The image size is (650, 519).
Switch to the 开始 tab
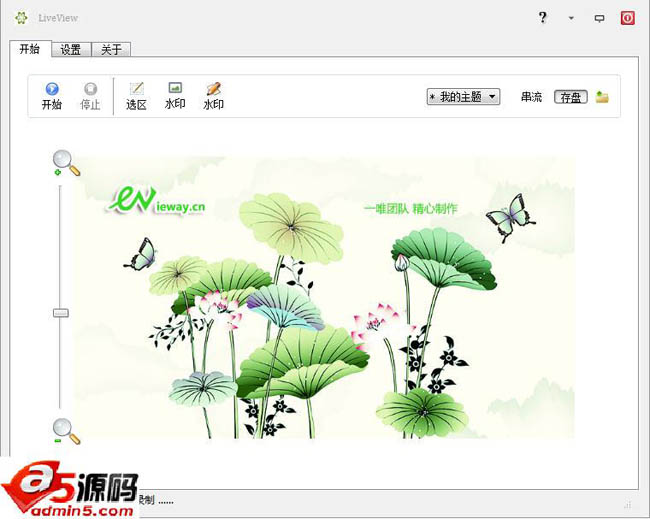30,49
